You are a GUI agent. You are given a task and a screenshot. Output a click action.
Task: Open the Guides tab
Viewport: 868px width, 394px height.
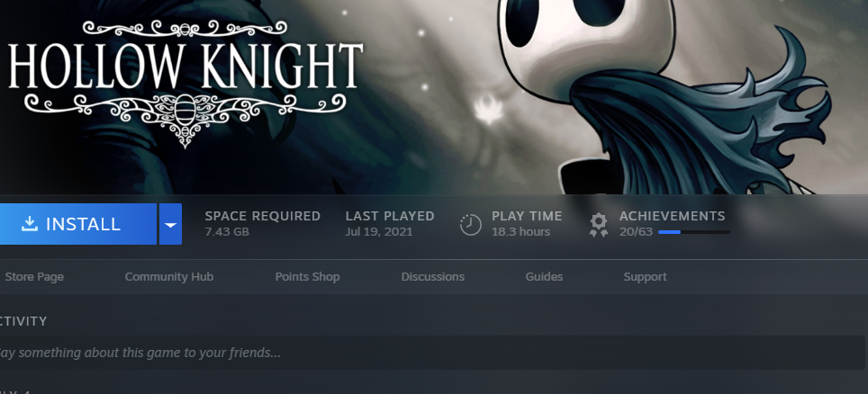pyautogui.click(x=544, y=277)
